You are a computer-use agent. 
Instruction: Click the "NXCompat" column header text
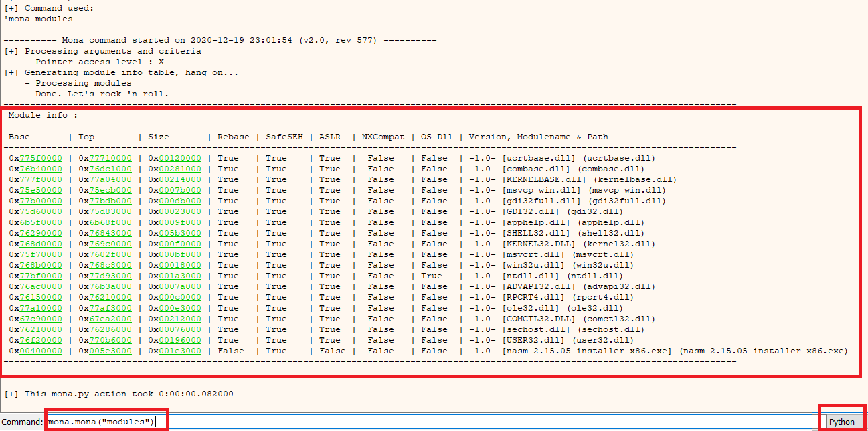tap(383, 137)
